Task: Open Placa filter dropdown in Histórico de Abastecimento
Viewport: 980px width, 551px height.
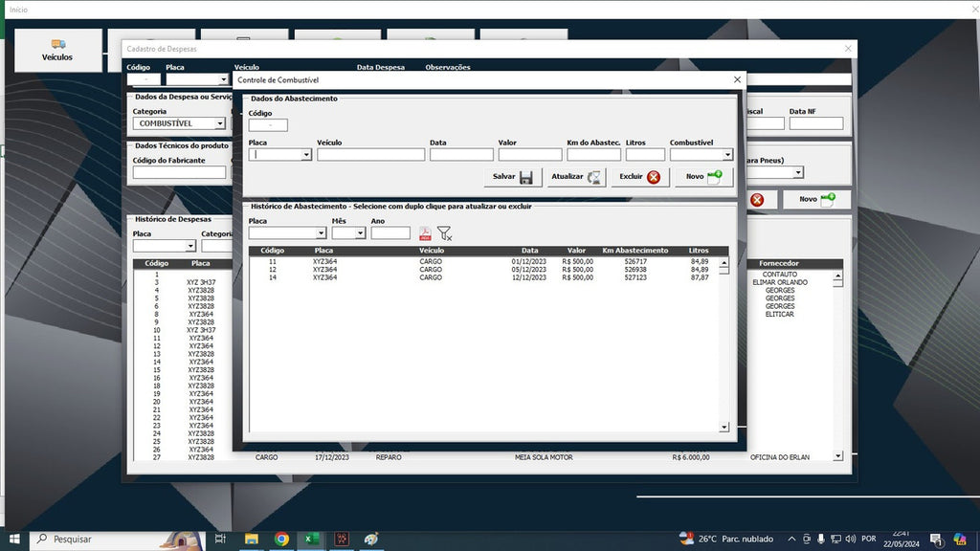Action: tap(321, 233)
